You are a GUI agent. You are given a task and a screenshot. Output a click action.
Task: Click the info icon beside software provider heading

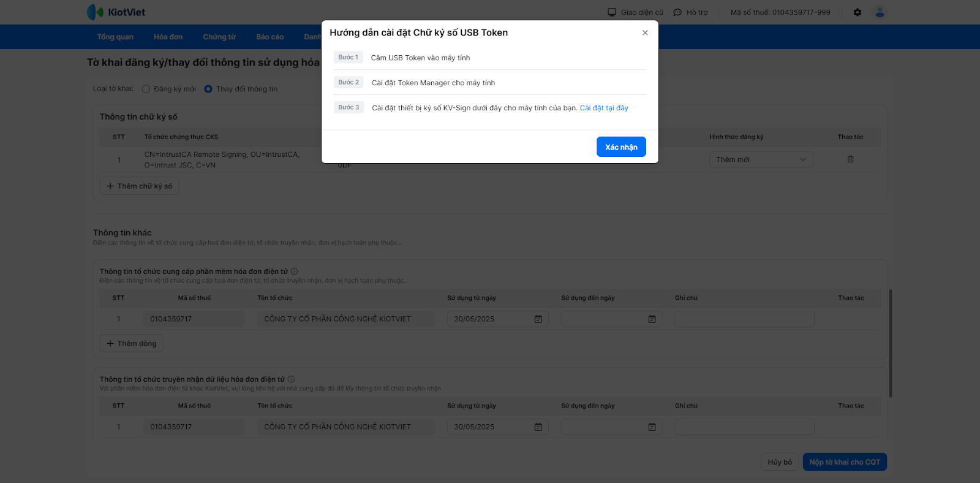[x=294, y=272]
